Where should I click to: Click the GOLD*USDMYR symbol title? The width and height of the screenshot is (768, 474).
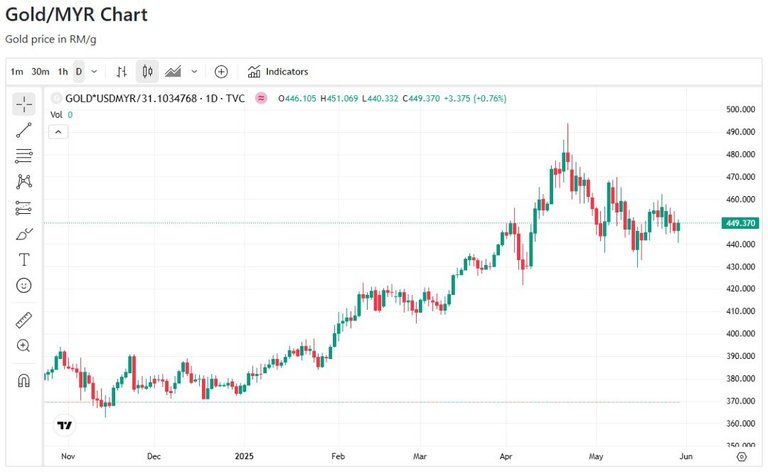(x=155, y=98)
